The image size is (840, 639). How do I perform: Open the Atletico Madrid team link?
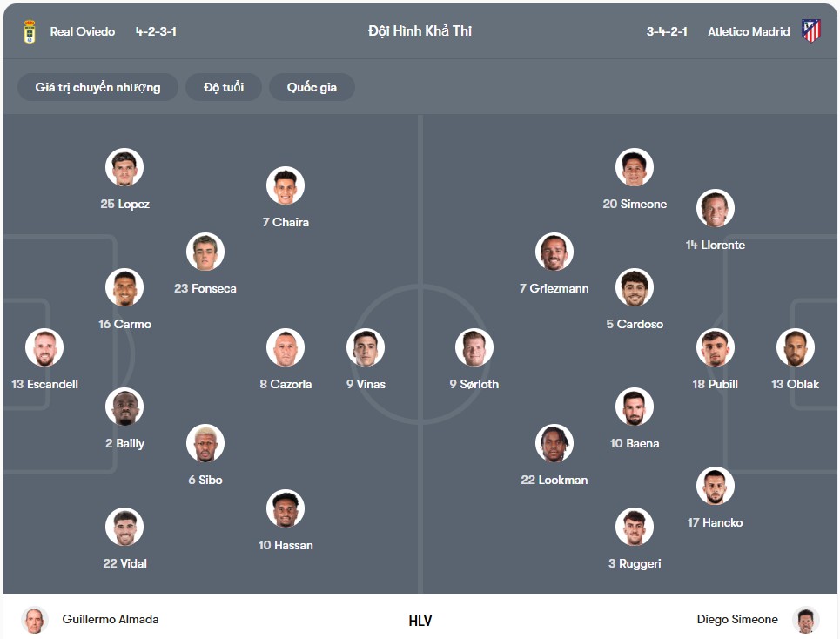pyautogui.click(x=749, y=31)
